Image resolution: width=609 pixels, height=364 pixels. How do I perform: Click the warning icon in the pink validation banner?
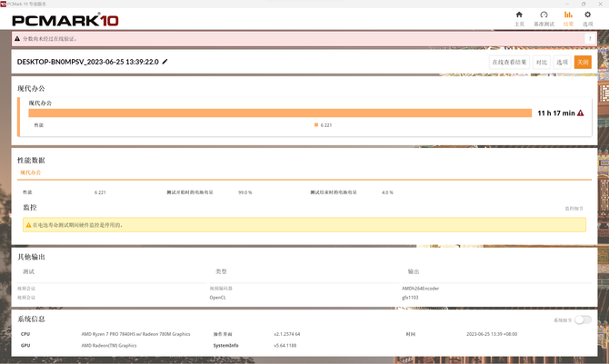(17, 39)
